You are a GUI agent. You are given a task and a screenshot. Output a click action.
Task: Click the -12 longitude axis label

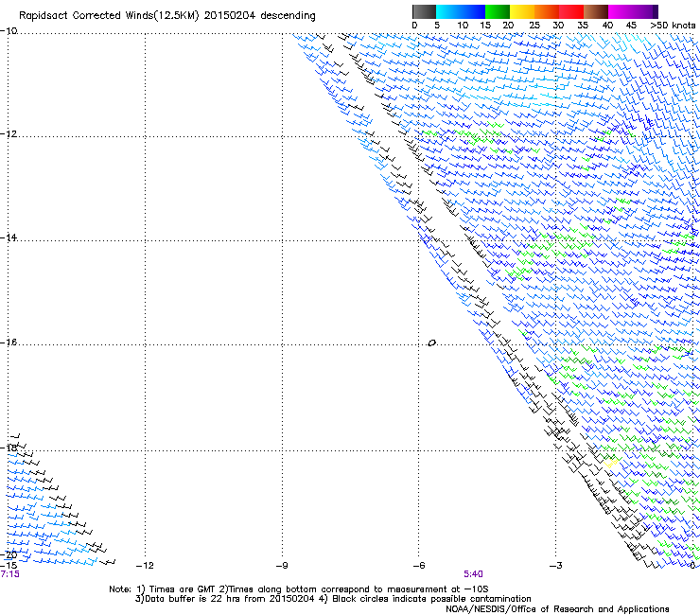point(145,565)
